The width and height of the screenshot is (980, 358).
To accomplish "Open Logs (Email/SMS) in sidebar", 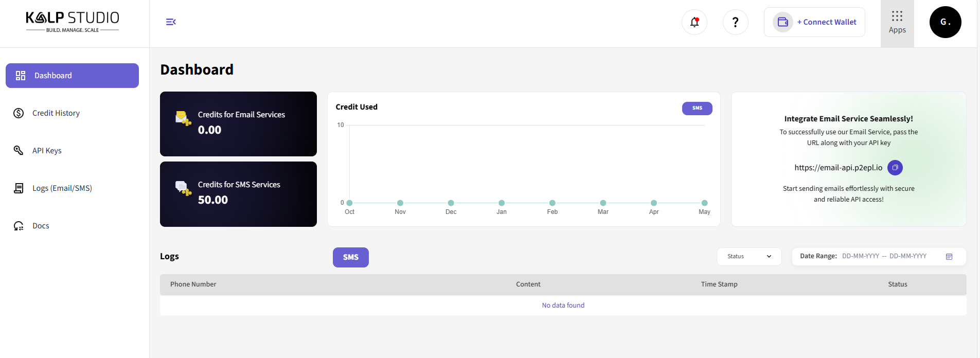I will pyautogui.click(x=62, y=188).
